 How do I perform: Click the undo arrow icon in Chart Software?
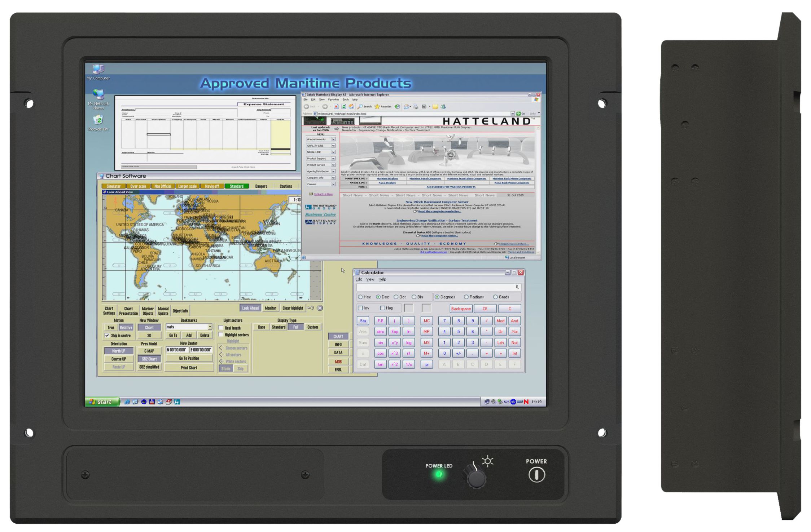click(310, 308)
